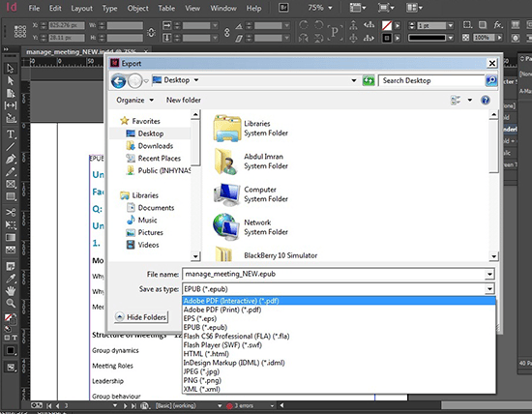
Task: Toggle constrain proportions for scaling
Action: tap(227, 32)
